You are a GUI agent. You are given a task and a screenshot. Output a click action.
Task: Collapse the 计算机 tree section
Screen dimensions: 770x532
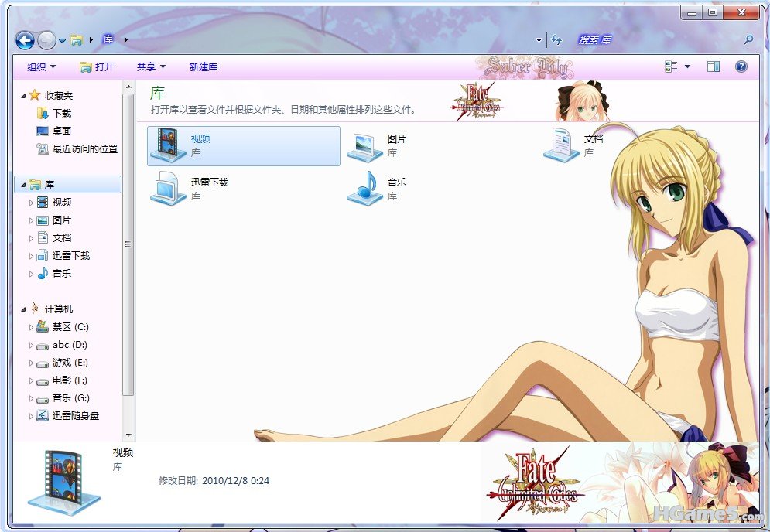[x=22, y=309]
